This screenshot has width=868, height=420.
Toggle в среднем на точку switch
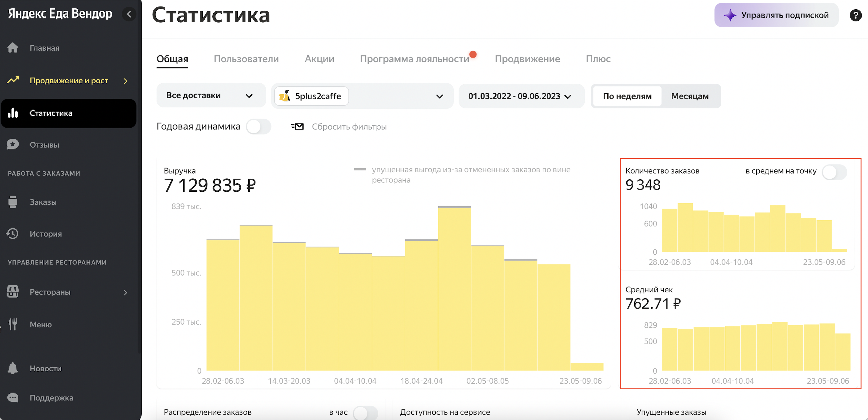834,172
